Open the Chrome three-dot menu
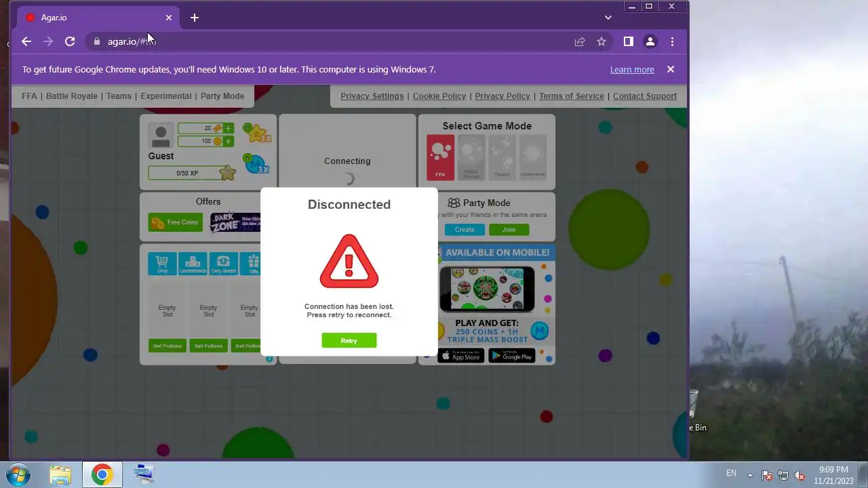 672,41
